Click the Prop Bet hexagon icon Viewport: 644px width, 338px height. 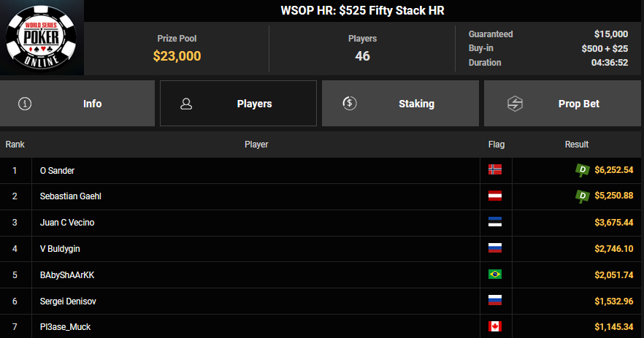point(514,104)
